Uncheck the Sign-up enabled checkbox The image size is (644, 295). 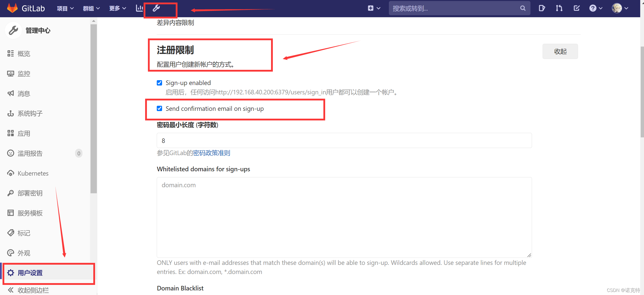(160, 83)
